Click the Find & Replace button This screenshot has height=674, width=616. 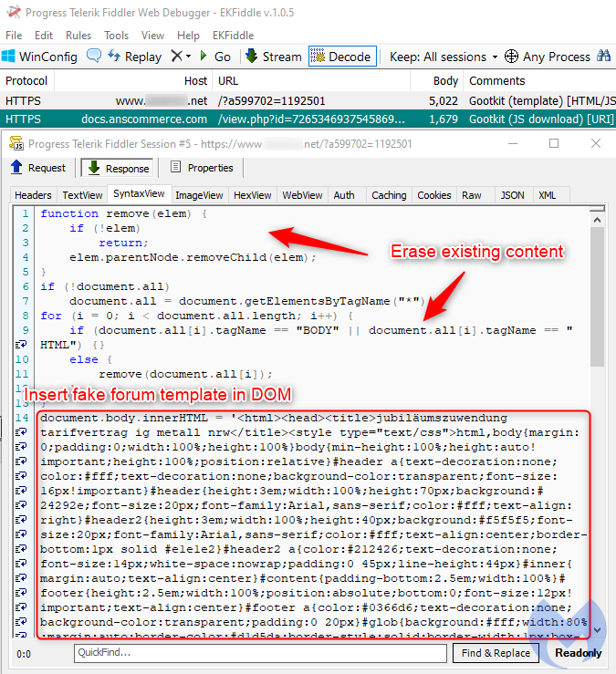pos(496,653)
